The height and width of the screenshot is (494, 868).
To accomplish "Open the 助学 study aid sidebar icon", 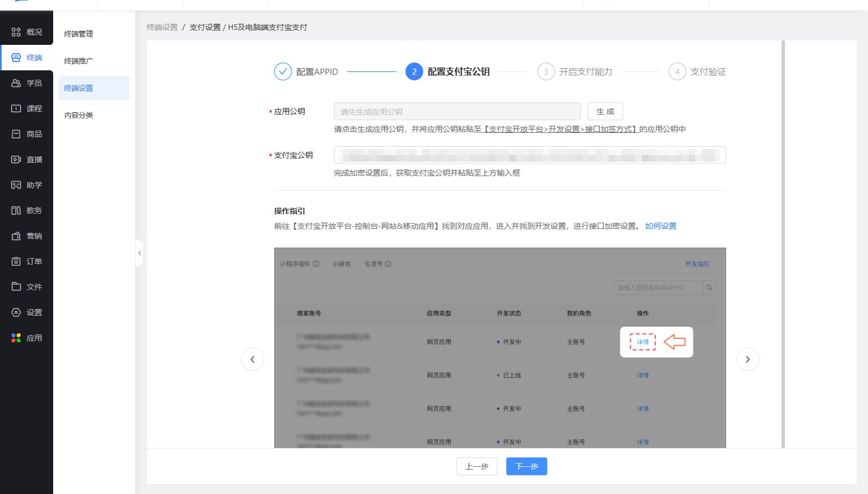I will click(16, 185).
